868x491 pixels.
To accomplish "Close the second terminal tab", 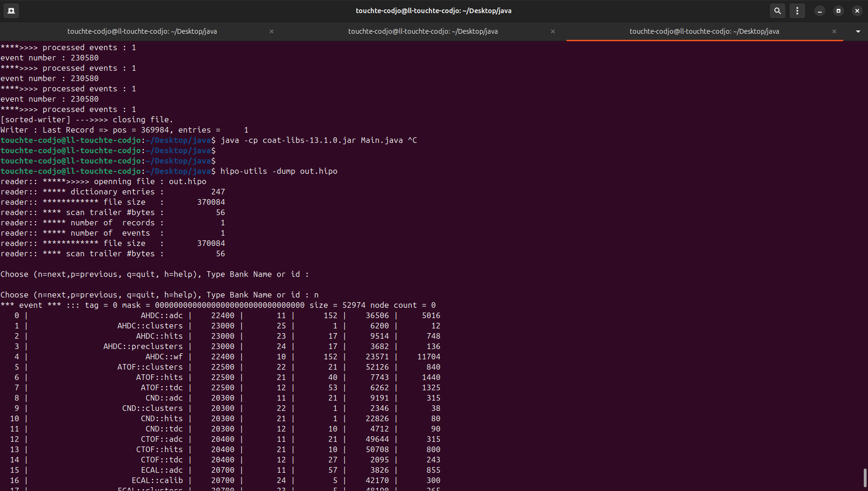I will click(x=553, y=31).
